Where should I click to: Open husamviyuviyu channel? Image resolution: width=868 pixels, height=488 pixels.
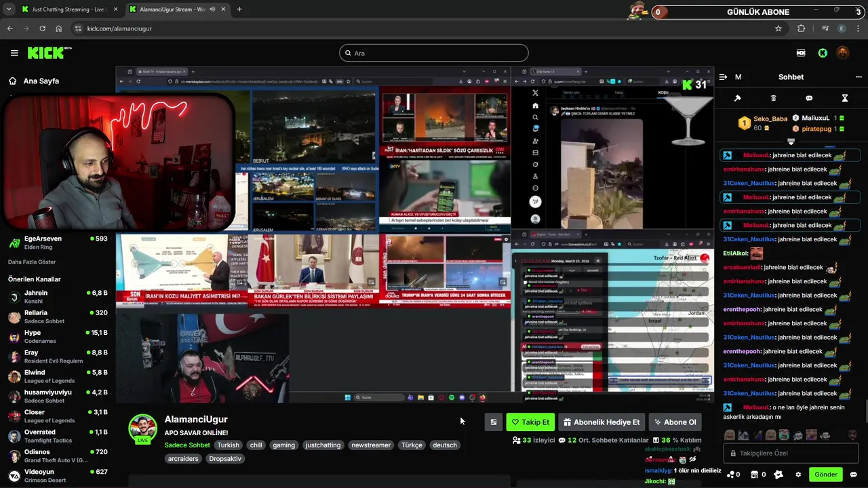(x=58, y=396)
